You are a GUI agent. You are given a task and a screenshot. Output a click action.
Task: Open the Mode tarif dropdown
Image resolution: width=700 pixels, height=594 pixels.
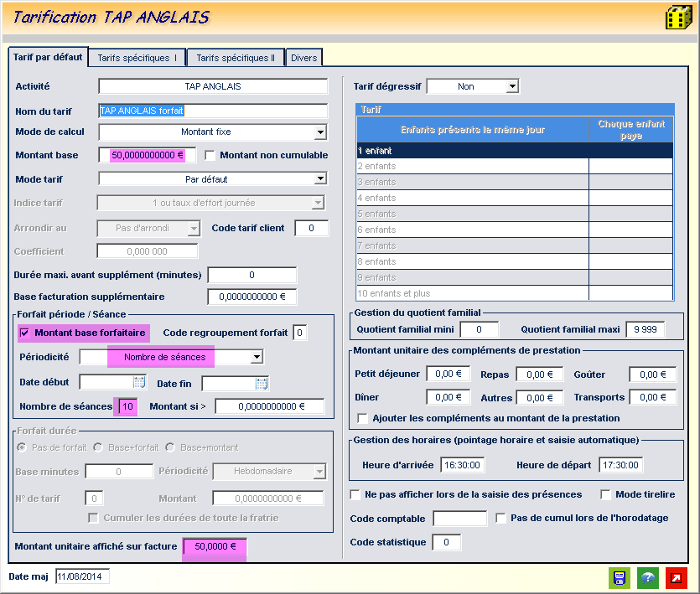click(x=320, y=178)
